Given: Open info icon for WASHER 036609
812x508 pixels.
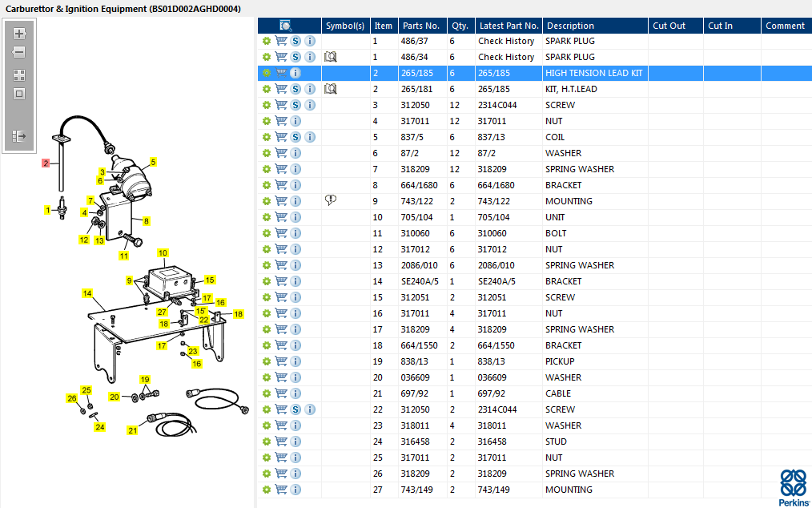Looking at the screenshot, I should click(x=295, y=377).
